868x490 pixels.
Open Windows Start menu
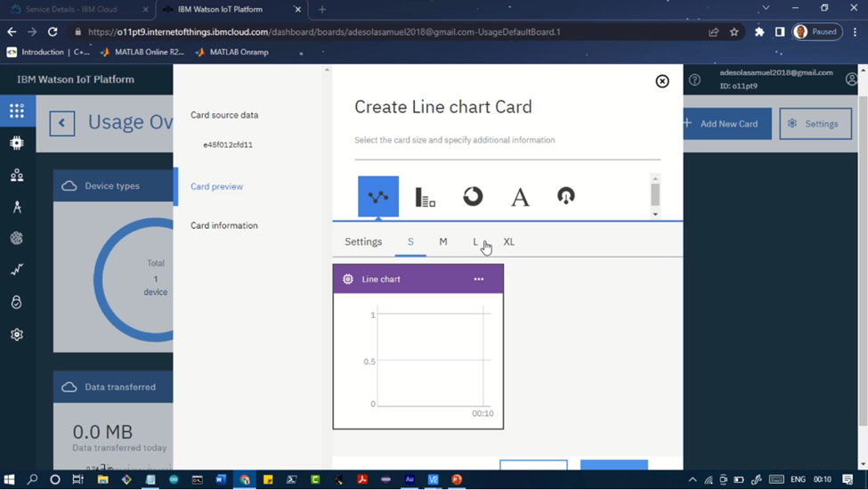(9, 479)
